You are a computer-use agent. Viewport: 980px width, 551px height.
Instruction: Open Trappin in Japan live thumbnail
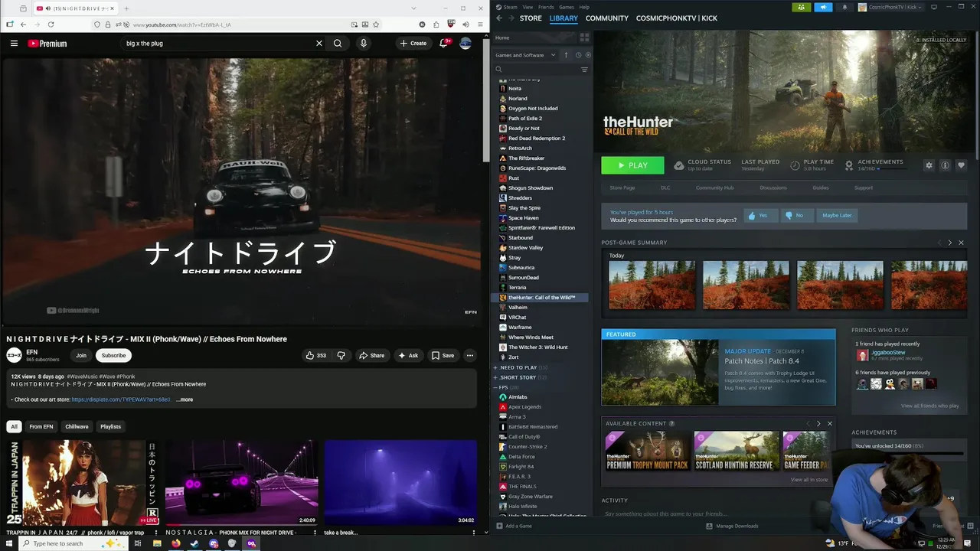tap(83, 482)
